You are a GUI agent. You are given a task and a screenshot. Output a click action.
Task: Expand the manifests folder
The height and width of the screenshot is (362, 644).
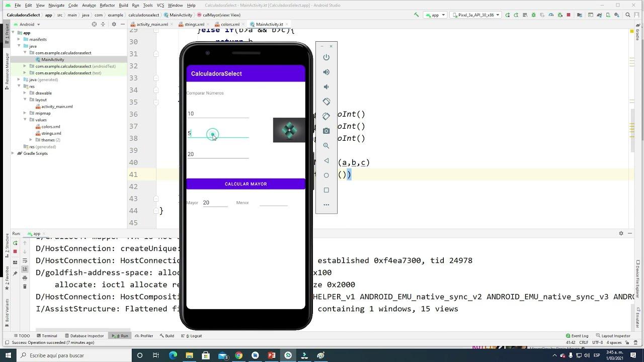(19, 39)
